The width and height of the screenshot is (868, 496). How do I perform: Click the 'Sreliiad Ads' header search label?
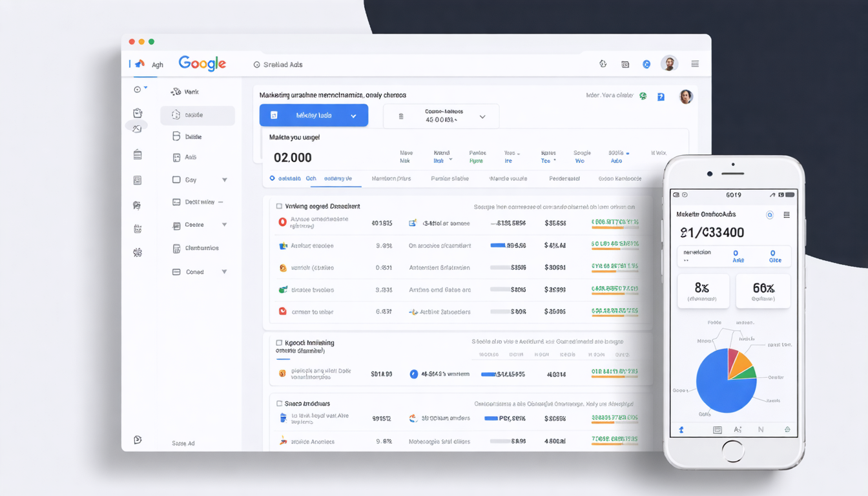[283, 65]
